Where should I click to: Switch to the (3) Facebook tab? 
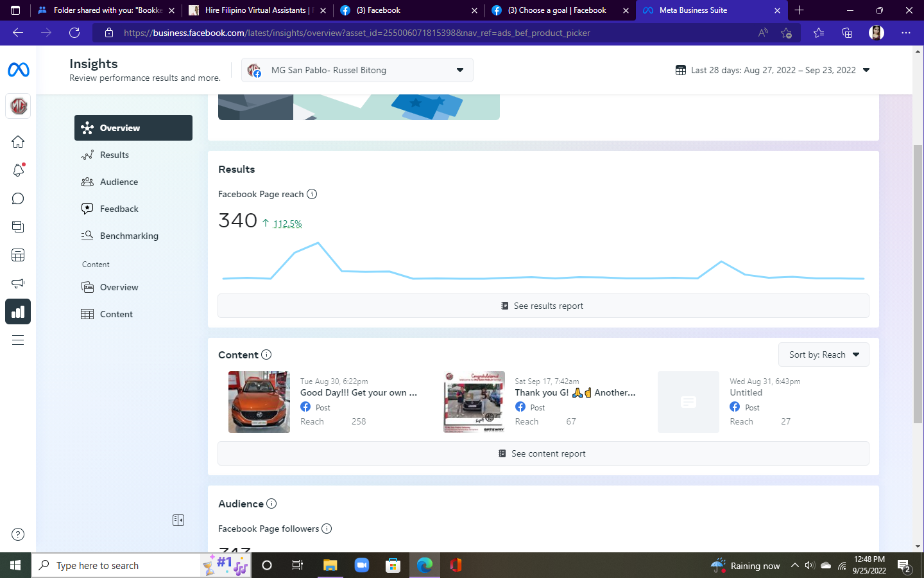(x=408, y=10)
